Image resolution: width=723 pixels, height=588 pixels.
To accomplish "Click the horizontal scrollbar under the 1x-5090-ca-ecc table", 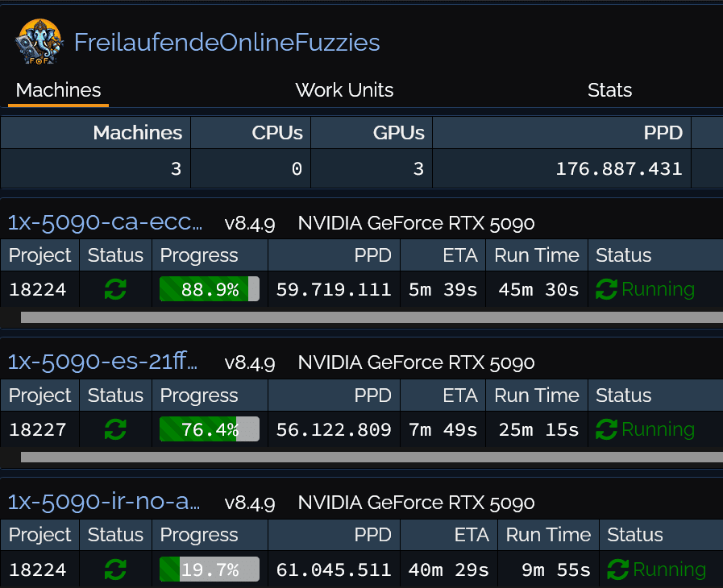I will 371,317.
